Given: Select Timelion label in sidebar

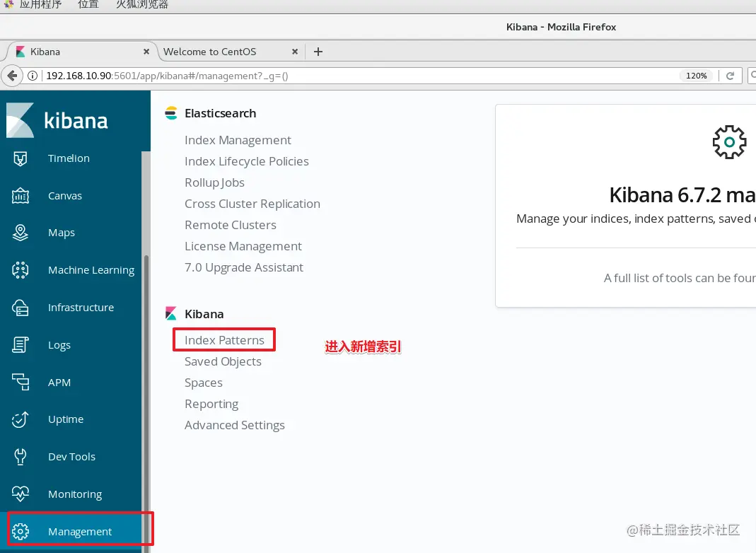Looking at the screenshot, I should [69, 158].
